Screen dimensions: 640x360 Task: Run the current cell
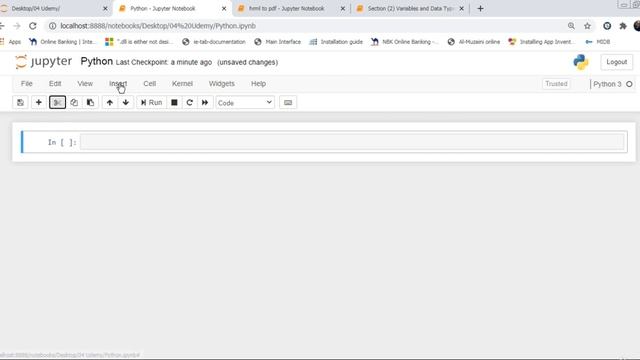tap(151, 102)
